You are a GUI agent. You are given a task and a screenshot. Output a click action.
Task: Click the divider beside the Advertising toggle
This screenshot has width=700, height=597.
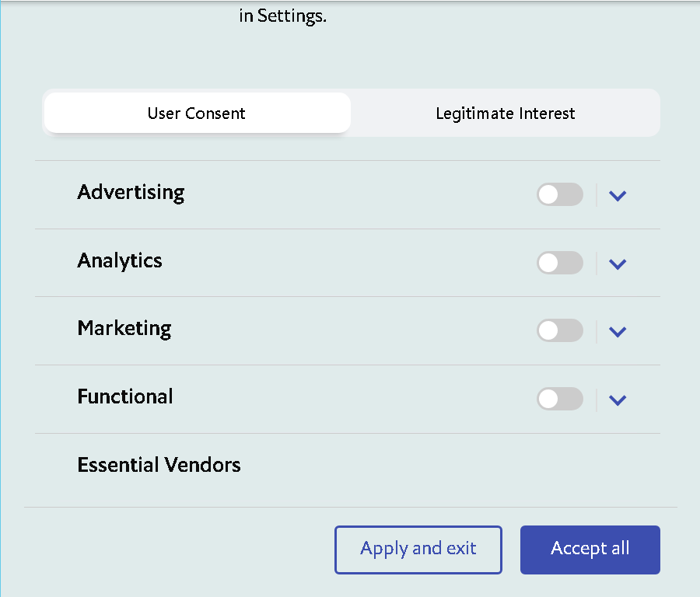(x=597, y=195)
